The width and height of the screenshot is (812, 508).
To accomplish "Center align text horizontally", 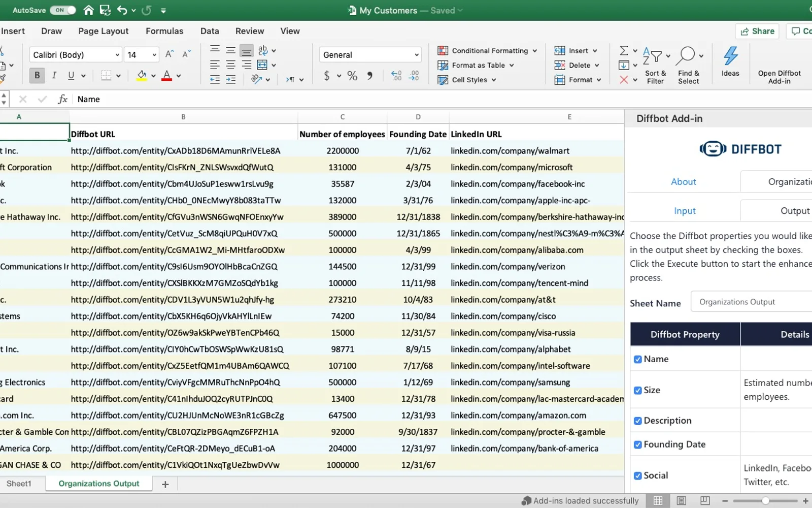I will click(230, 65).
